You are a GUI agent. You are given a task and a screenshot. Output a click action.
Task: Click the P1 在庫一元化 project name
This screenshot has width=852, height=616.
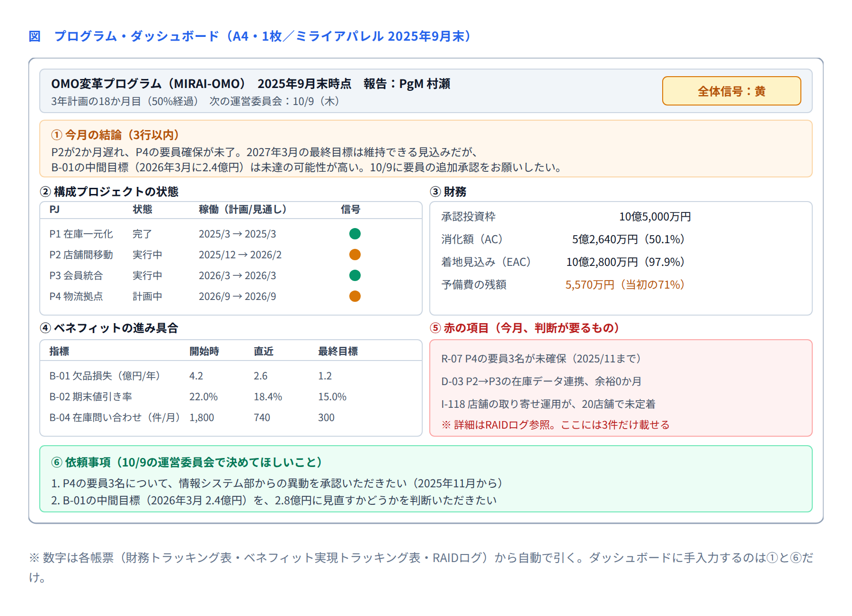pos(81,234)
